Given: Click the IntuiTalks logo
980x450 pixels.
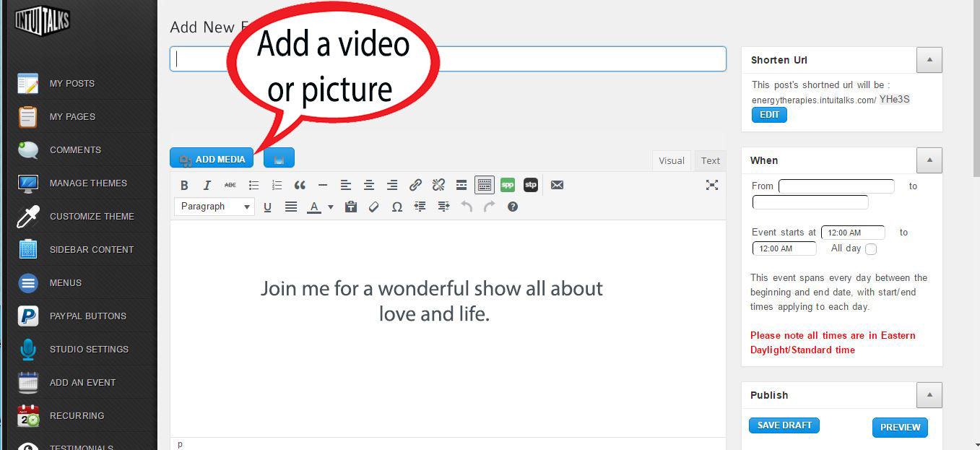Looking at the screenshot, I should coord(43,20).
